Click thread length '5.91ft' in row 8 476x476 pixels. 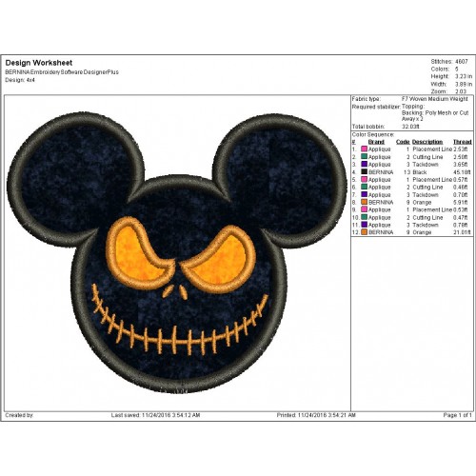point(461,202)
